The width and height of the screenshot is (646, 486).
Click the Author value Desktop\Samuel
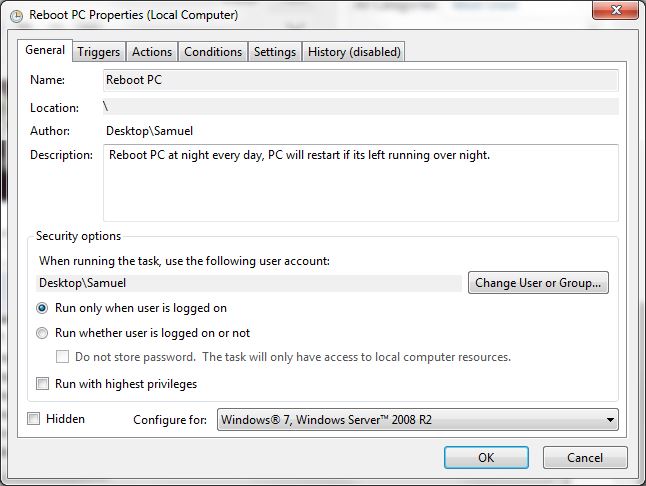(x=149, y=131)
